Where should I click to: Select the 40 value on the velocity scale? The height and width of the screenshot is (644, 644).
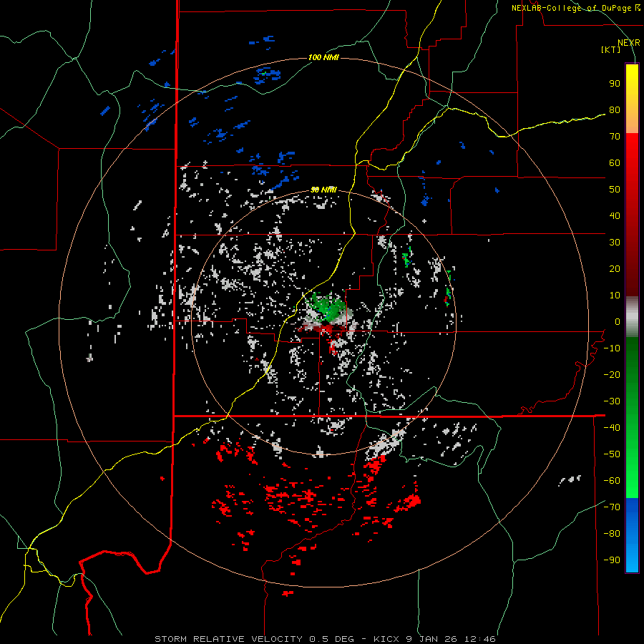pyautogui.click(x=615, y=216)
